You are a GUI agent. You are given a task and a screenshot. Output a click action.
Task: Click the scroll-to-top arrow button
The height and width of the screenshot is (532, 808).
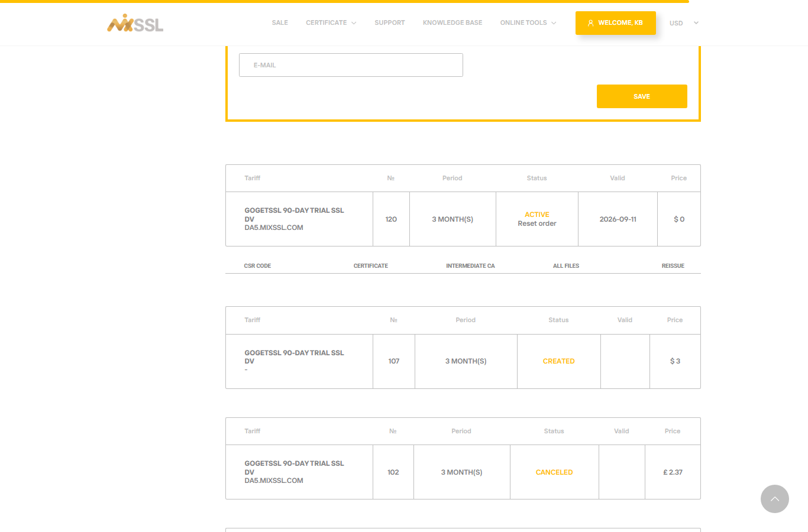tap(774, 499)
